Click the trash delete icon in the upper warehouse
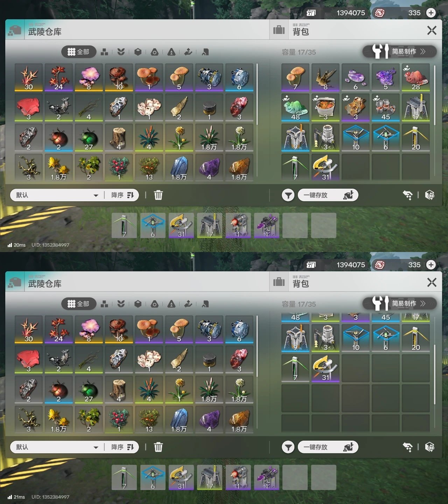This screenshot has width=448, height=504. (x=158, y=195)
